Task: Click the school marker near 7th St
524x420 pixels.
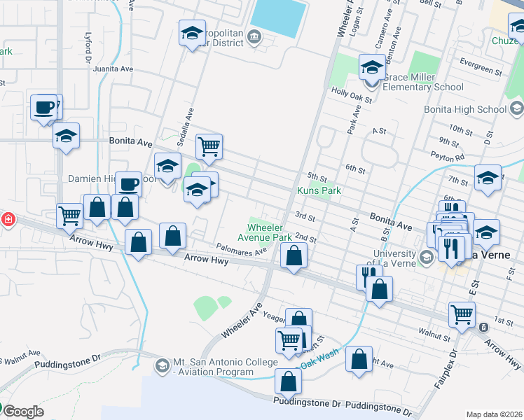Action: click(x=488, y=178)
